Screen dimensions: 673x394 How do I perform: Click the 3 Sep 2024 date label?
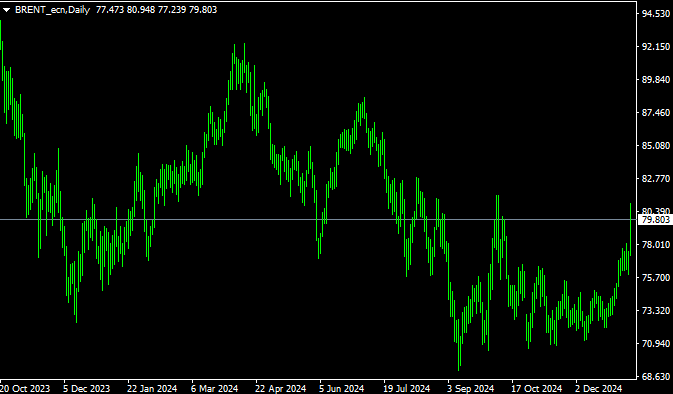471,388
